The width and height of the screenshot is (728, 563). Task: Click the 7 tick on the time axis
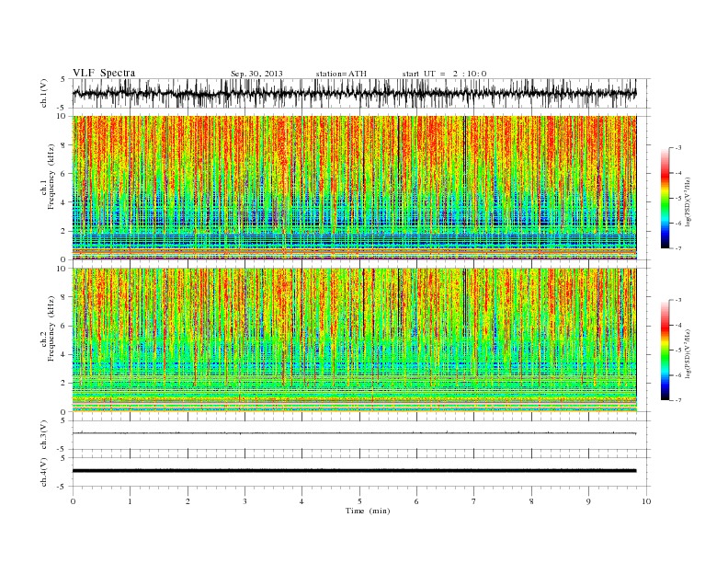coord(474,501)
